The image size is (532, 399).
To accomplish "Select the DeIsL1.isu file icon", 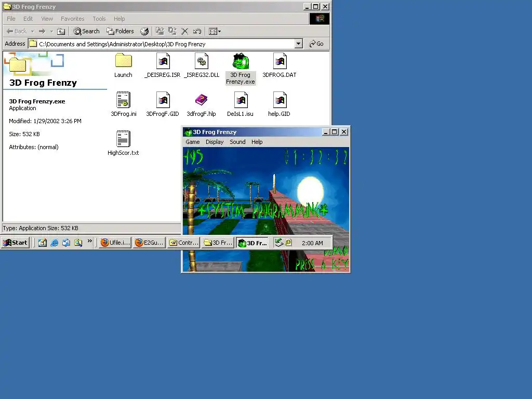I will [241, 100].
